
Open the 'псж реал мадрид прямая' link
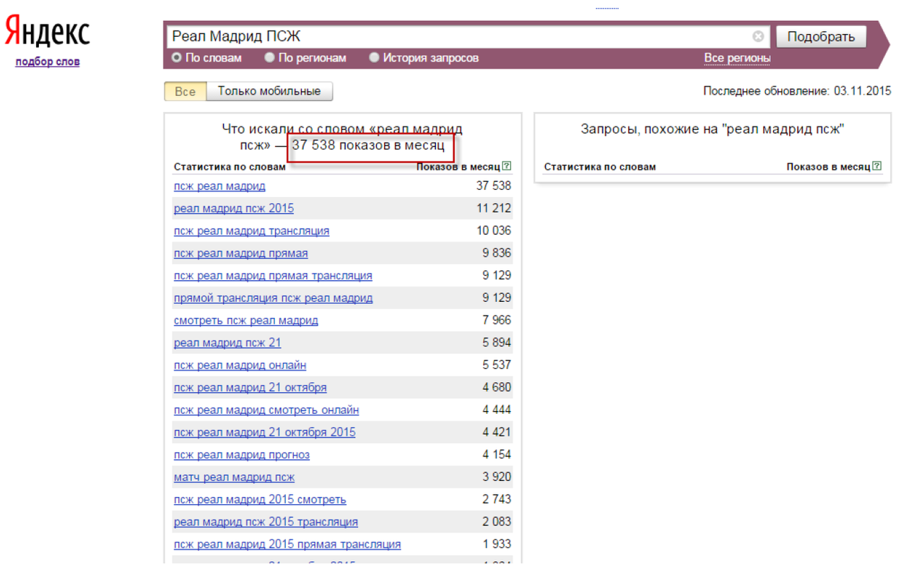coord(240,253)
